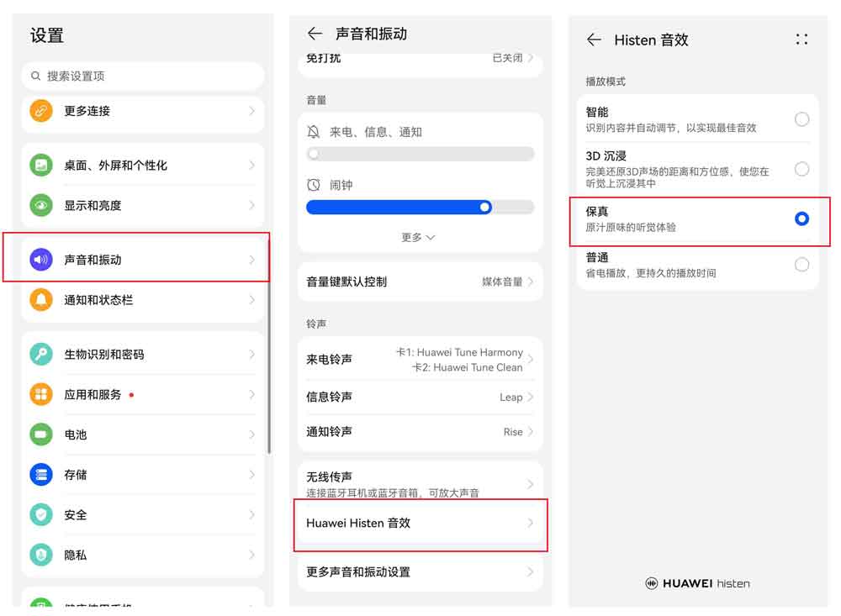Open 存储 settings entry
Viewport: 841px width, 616px height.
click(143, 475)
